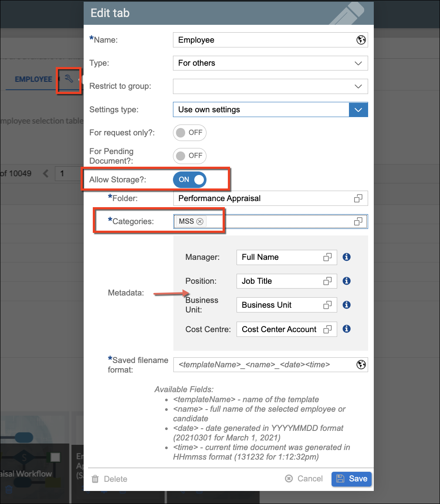The height and width of the screenshot is (504, 440).
Task: Save the tab settings
Action: 352,479
